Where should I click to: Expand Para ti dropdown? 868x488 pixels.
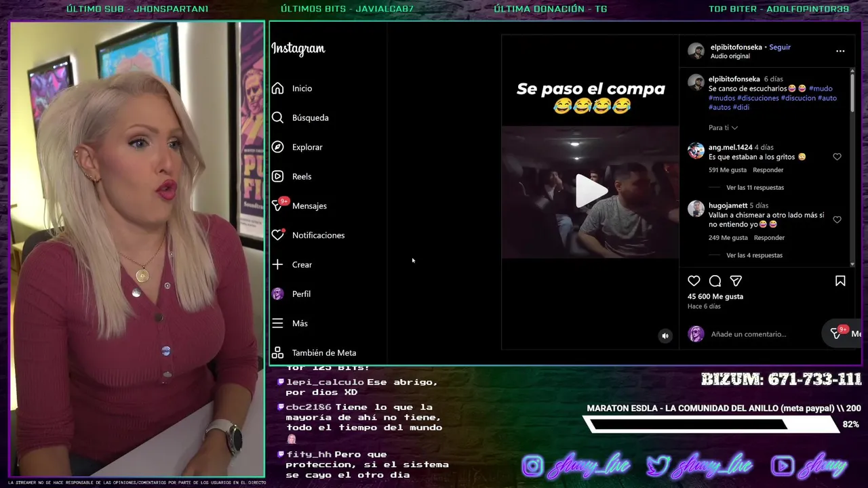tap(723, 127)
